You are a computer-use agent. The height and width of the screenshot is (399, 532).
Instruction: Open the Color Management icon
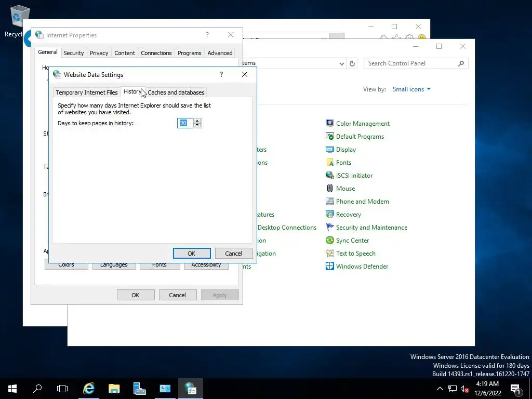(330, 123)
